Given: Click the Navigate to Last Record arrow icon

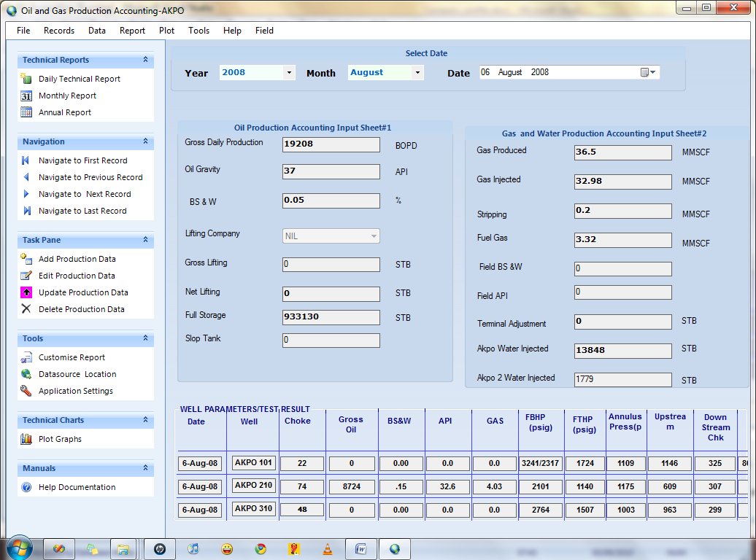Looking at the screenshot, I should tap(27, 211).
